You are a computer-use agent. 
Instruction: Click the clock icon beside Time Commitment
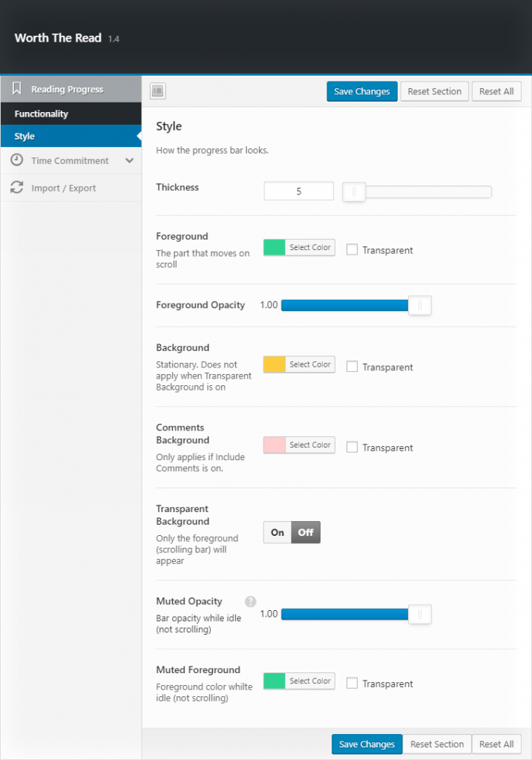[16, 160]
